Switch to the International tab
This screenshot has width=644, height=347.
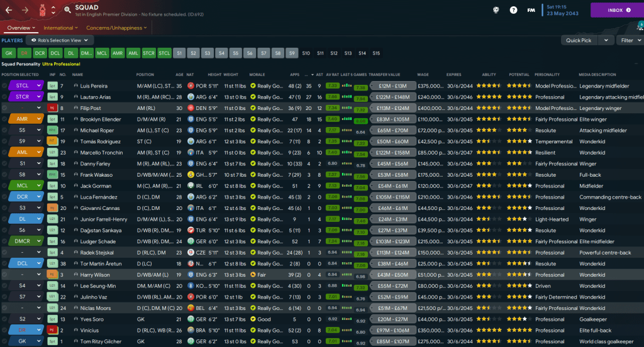pos(60,28)
